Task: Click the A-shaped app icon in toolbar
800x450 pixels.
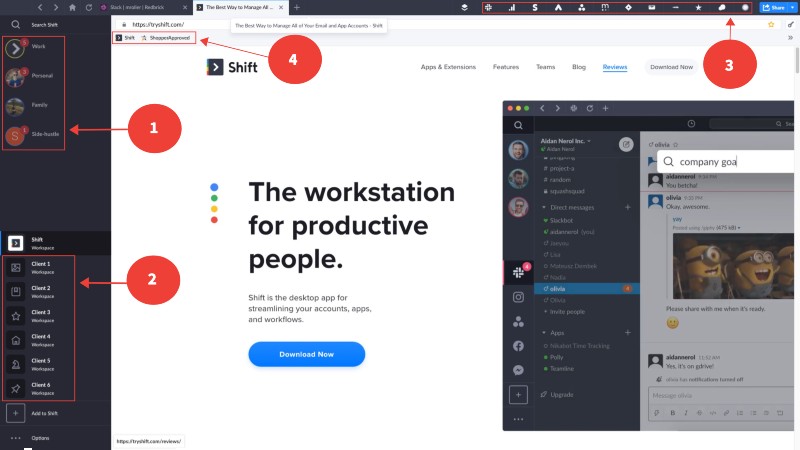Action: (558, 8)
